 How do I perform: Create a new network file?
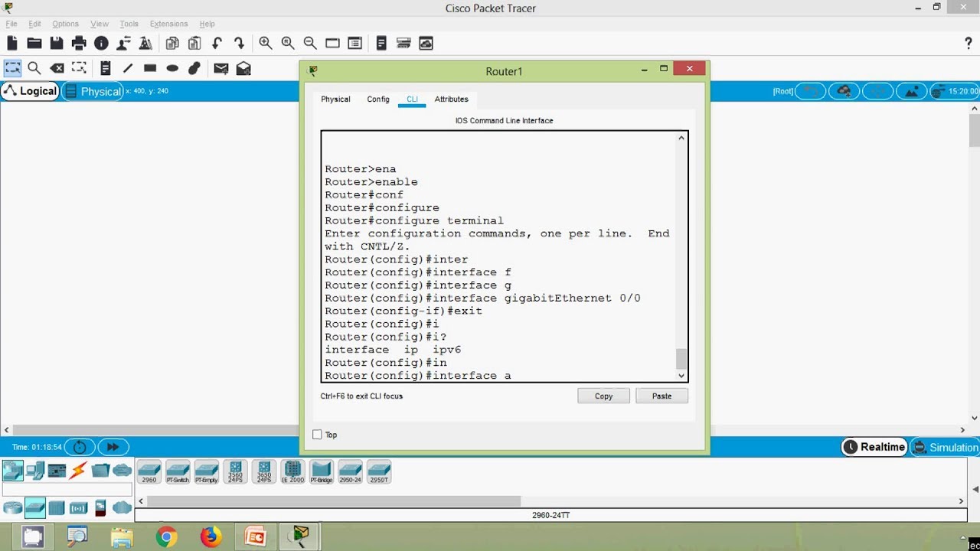point(12,44)
